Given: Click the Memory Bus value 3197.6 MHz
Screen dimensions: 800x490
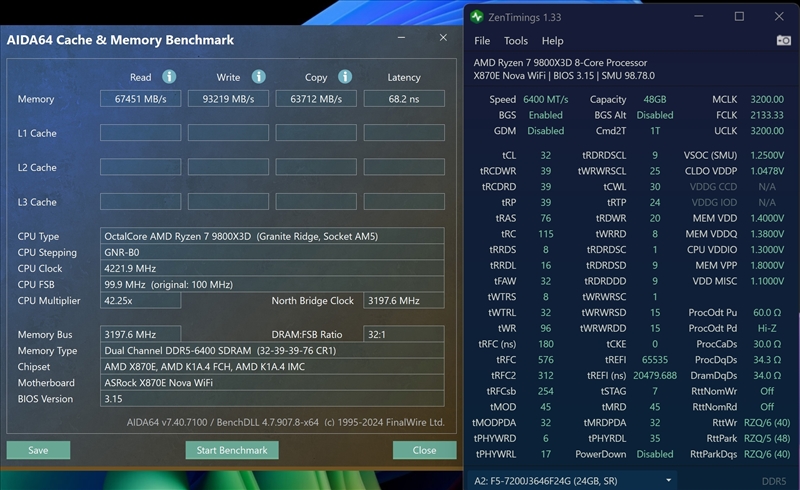Looking at the screenshot, I should point(141,334).
